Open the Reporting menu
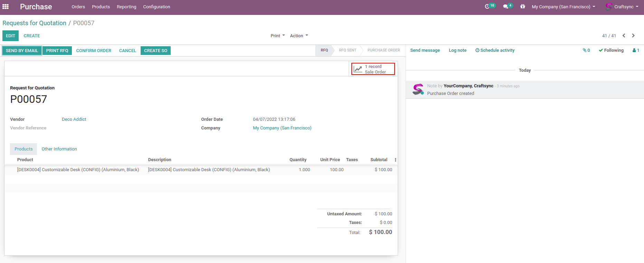Viewport: 644px width, 263px height. [126, 7]
